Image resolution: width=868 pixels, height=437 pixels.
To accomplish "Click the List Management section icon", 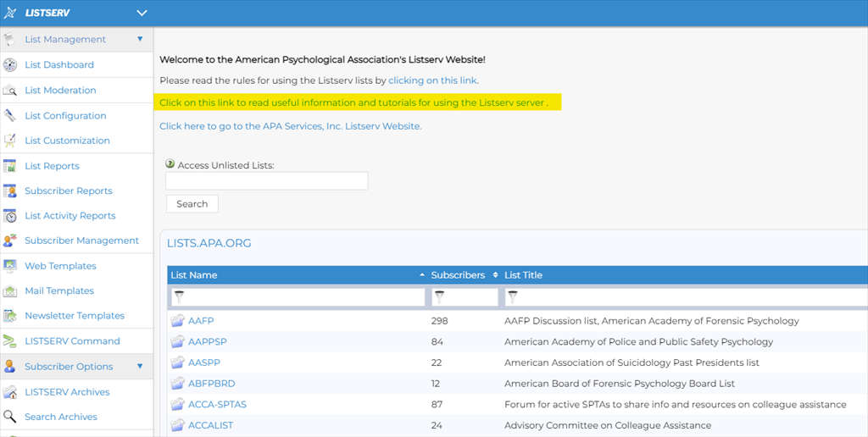I will click(x=9, y=39).
